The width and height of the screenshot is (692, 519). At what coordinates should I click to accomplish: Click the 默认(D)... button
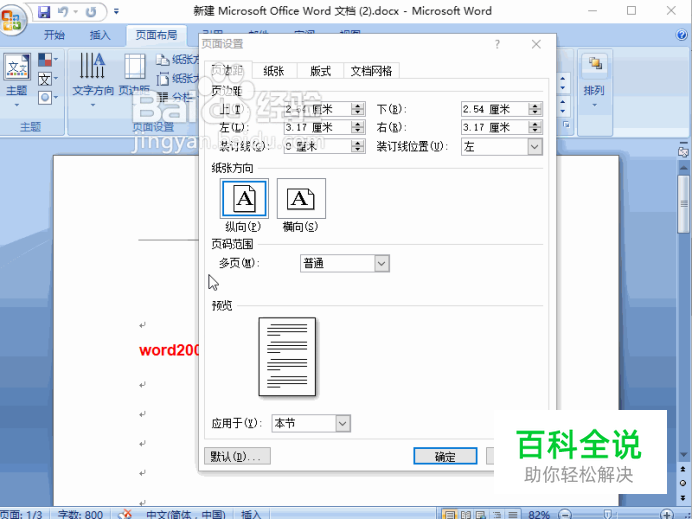click(237, 456)
